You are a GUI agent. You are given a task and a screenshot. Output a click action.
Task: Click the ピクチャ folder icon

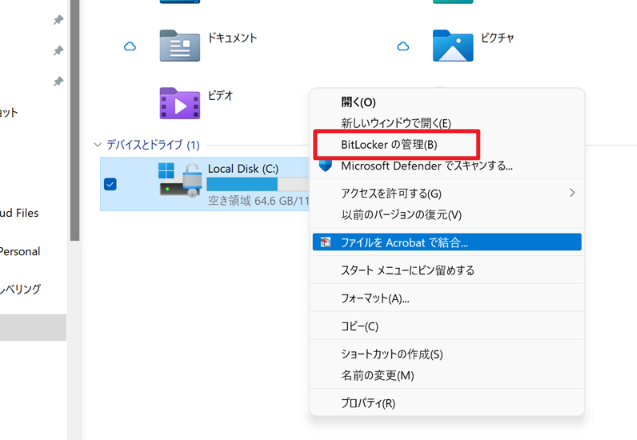(x=453, y=46)
